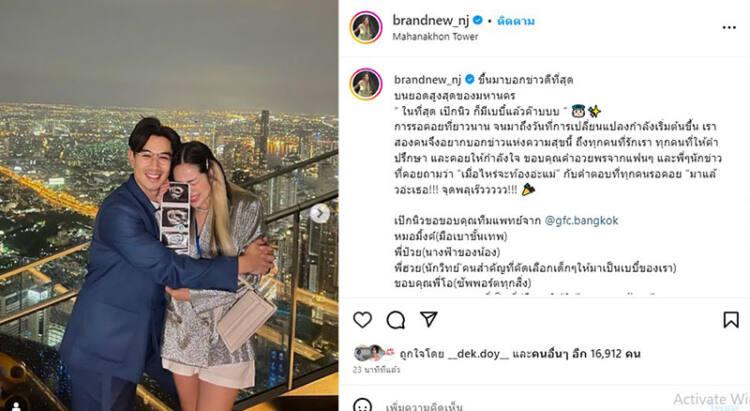Screen dimensions: 750x411
Task: Go to next photo with the arrow
Action: [x=320, y=213]
